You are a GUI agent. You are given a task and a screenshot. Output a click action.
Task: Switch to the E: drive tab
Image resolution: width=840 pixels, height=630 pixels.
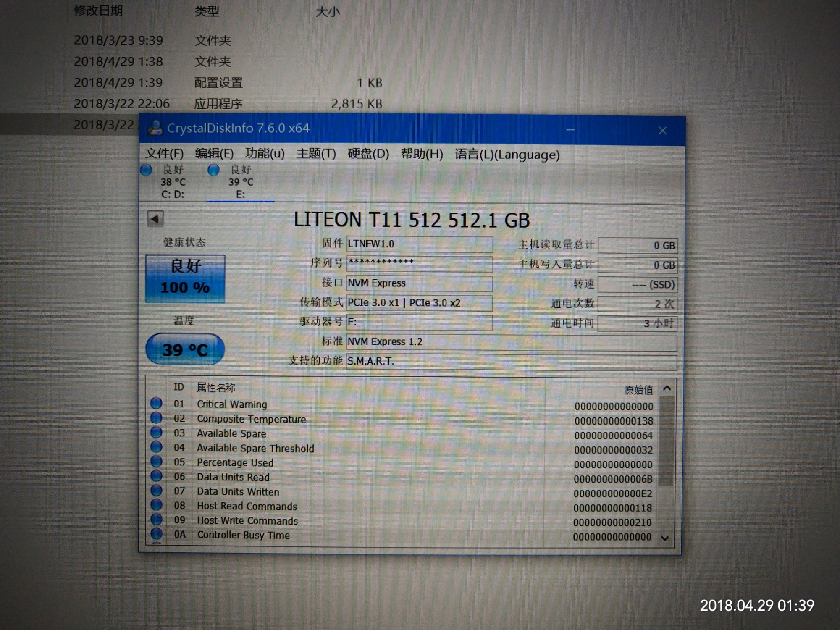[240, 183]
